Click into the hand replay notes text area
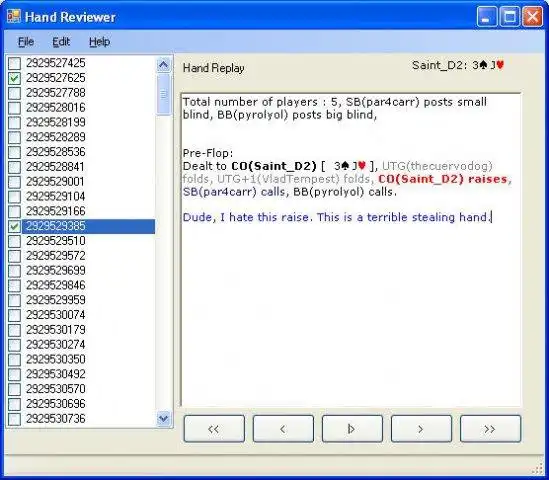This screenshot has width=549, height=480. pos(351,249)
